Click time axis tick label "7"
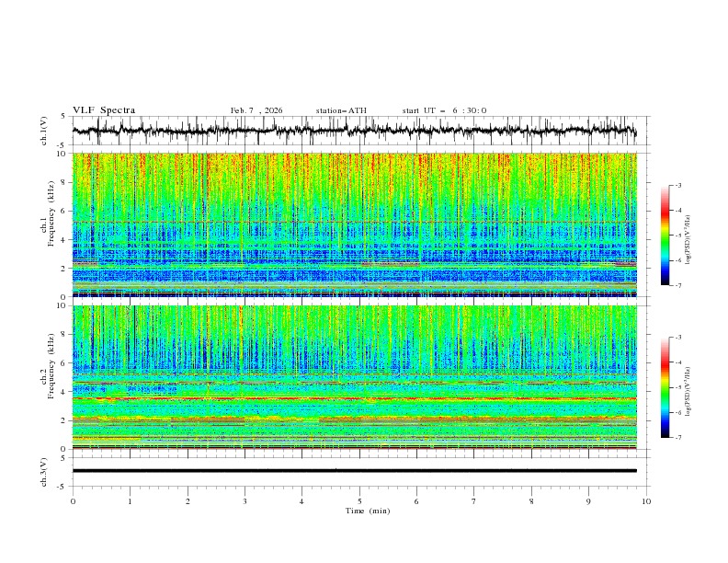 click(474, 501)
